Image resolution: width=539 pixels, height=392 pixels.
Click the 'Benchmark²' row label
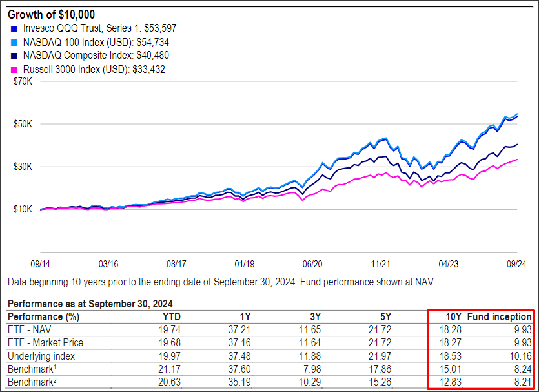[x=32, y=382]
